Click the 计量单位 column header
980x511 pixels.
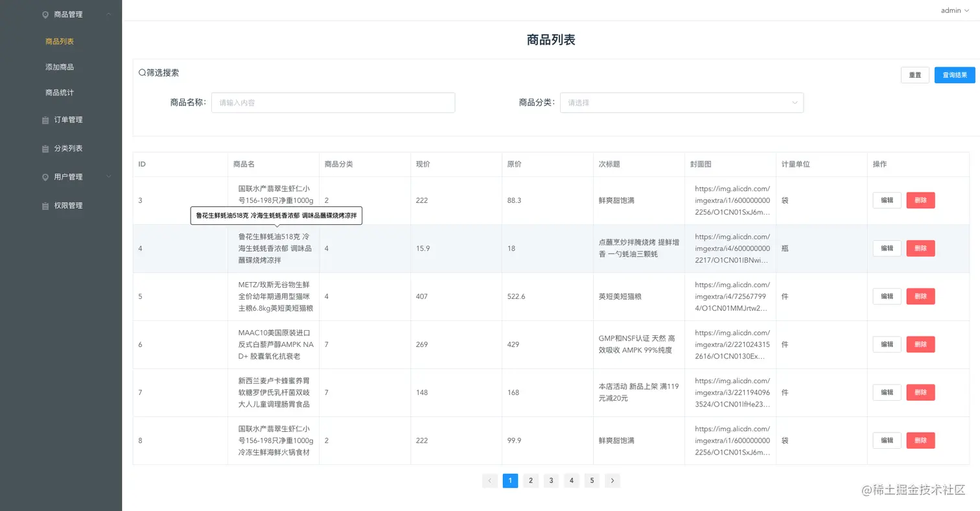tap(796, 164)
